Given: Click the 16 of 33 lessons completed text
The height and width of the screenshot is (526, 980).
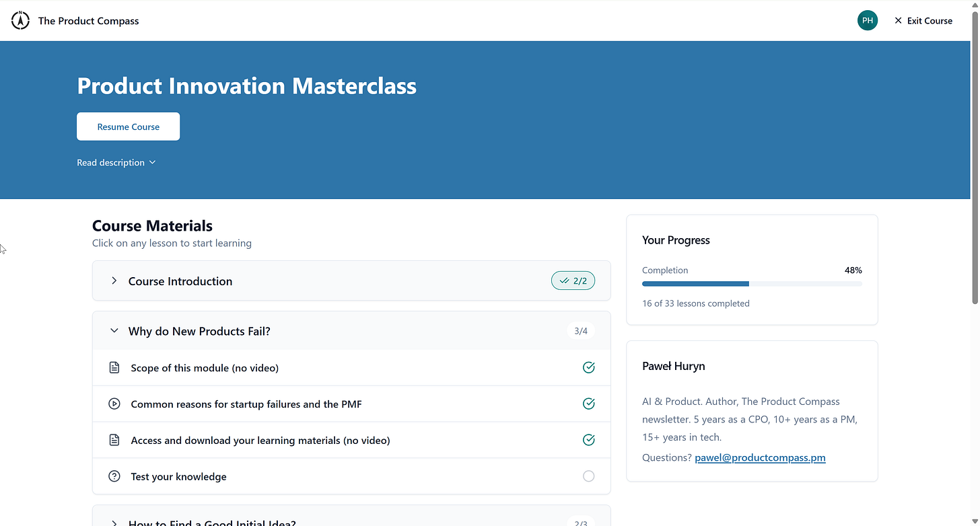Looking at the screenshot, I should (x=695, y=303).
